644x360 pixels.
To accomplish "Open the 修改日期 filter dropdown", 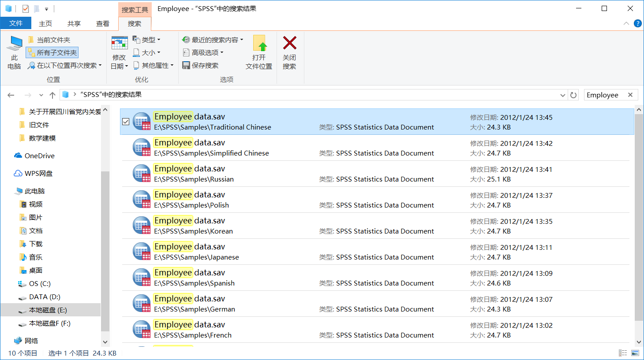I will point(119,53).
